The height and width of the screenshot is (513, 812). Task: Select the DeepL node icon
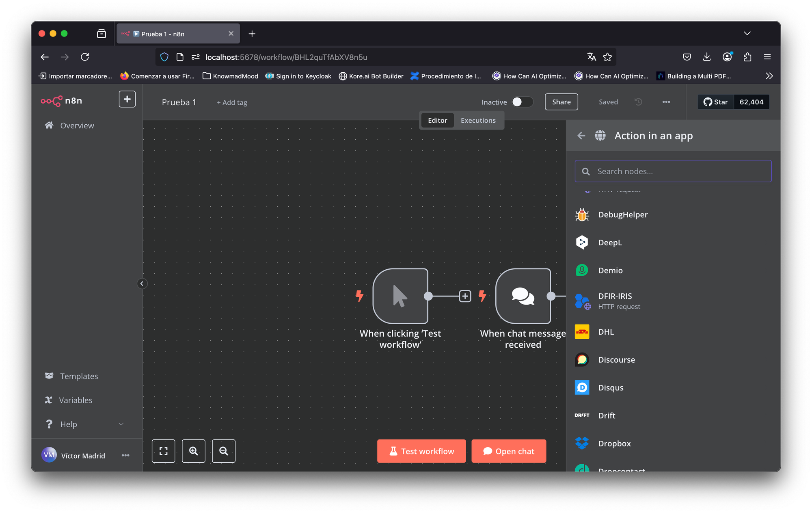(x=582, y=242)
